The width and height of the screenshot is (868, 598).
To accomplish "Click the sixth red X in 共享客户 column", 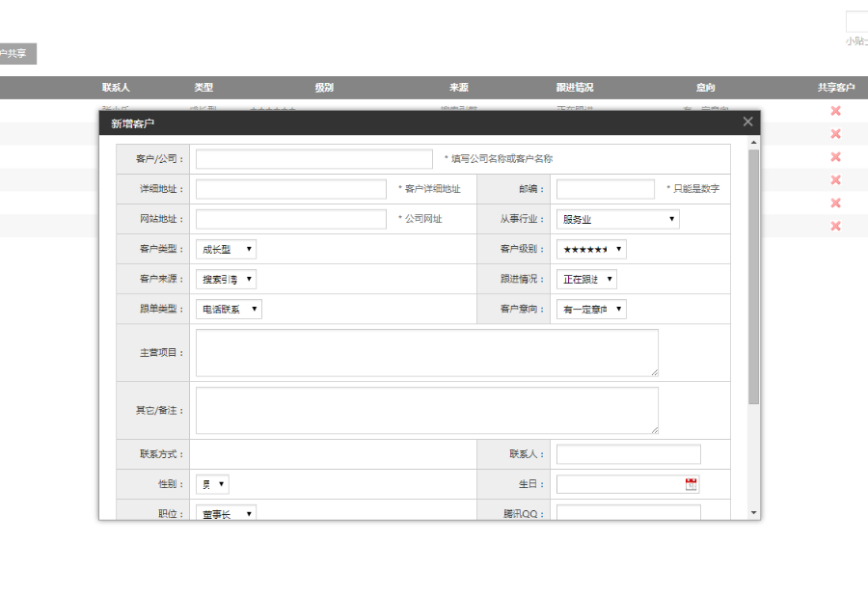I will (x=835, y=226).
